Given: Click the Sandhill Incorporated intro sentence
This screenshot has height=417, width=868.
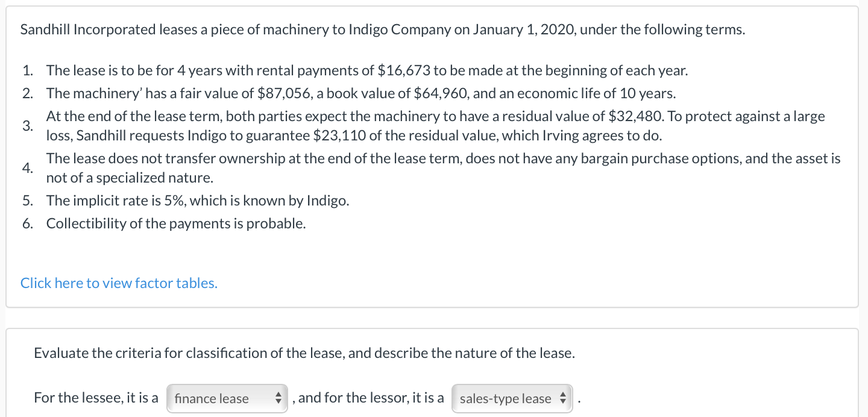Looking at the screenshot, I should pyautogui.click(x=382, y=29).
